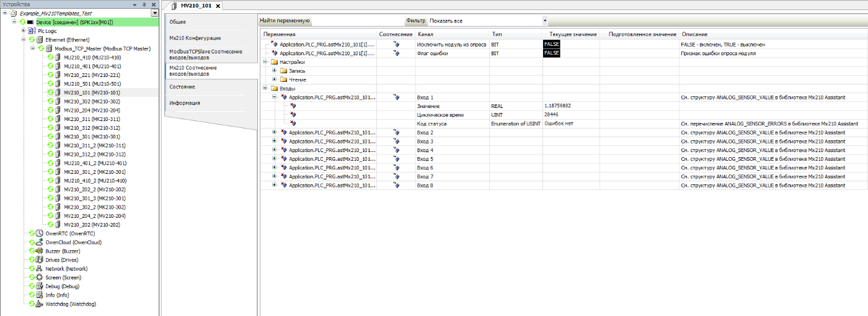
Task: Toggle FALSE value of Флаг ошибки
Action: (551, 53)
